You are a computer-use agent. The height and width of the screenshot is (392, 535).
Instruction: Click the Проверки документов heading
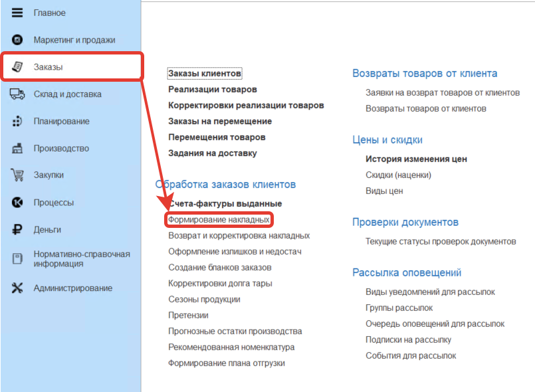(405, 223)
